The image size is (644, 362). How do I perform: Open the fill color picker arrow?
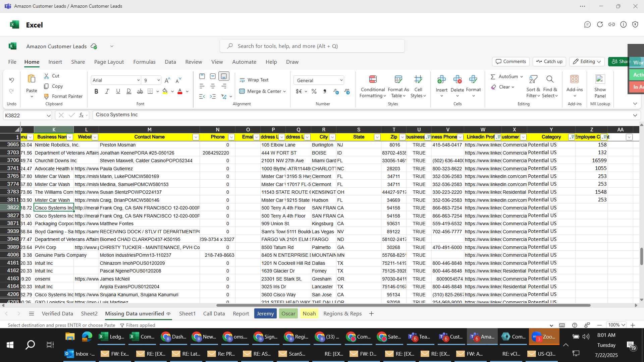[x=172, y=92]
